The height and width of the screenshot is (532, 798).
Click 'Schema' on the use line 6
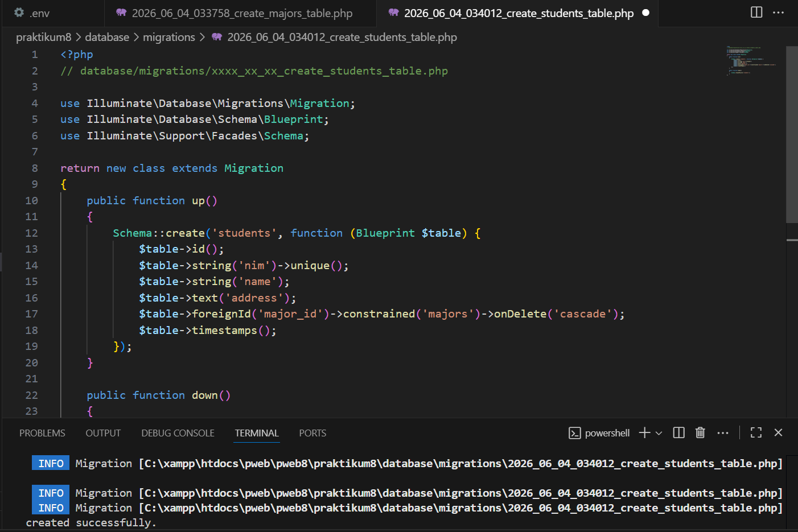pyautogui.click(x=283, y=136)
